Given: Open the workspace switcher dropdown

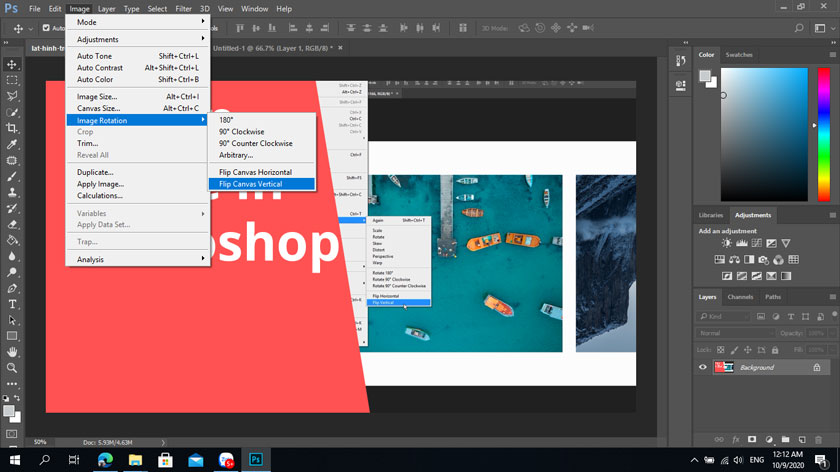Looking at the screenshot, I should coord(823,28).
